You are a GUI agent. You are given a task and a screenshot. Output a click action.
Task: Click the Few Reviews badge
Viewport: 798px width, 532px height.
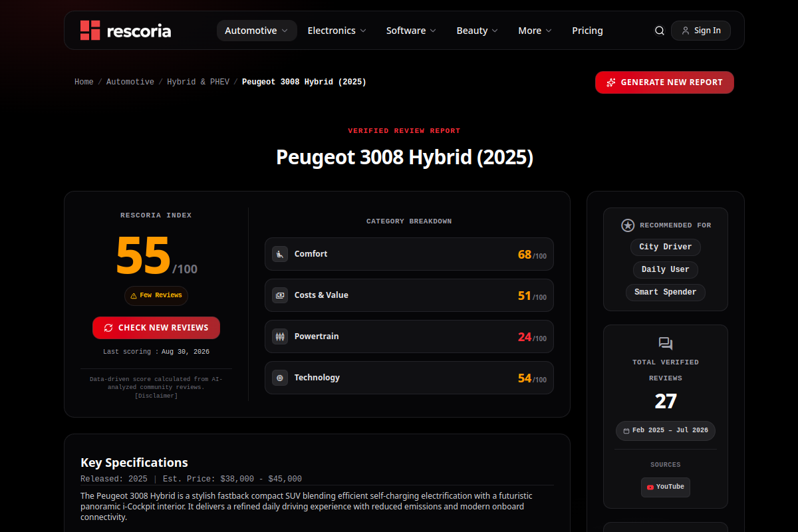(156, 296)
